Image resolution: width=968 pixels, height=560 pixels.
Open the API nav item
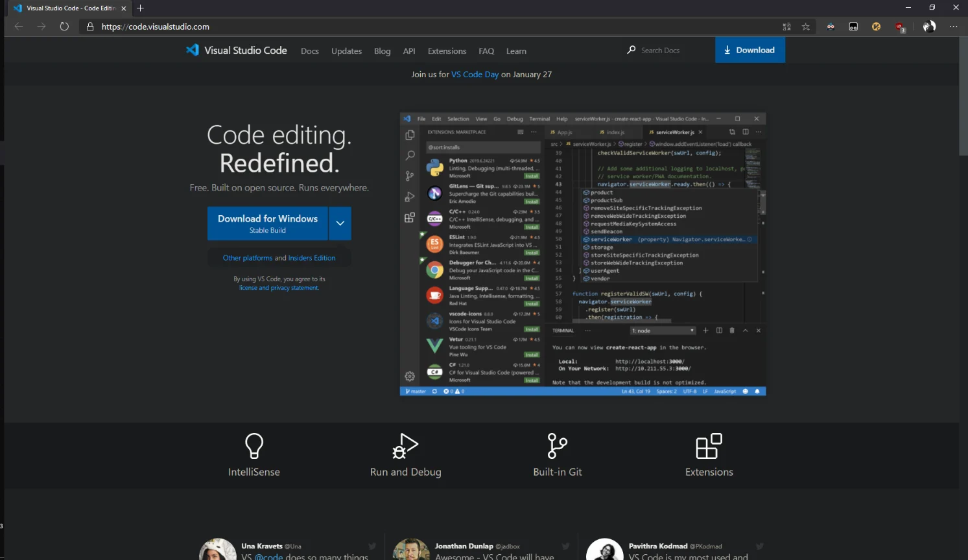(x=409, y=51)
